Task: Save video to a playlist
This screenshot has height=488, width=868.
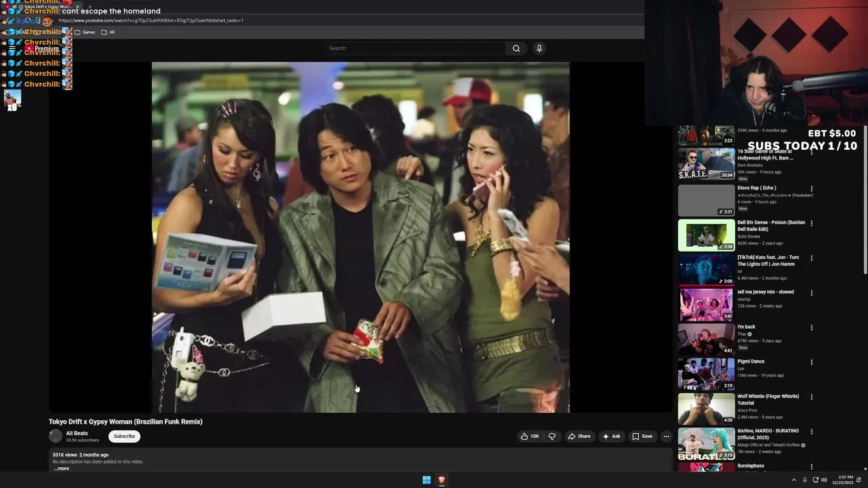Action: (x=642, y=436)
